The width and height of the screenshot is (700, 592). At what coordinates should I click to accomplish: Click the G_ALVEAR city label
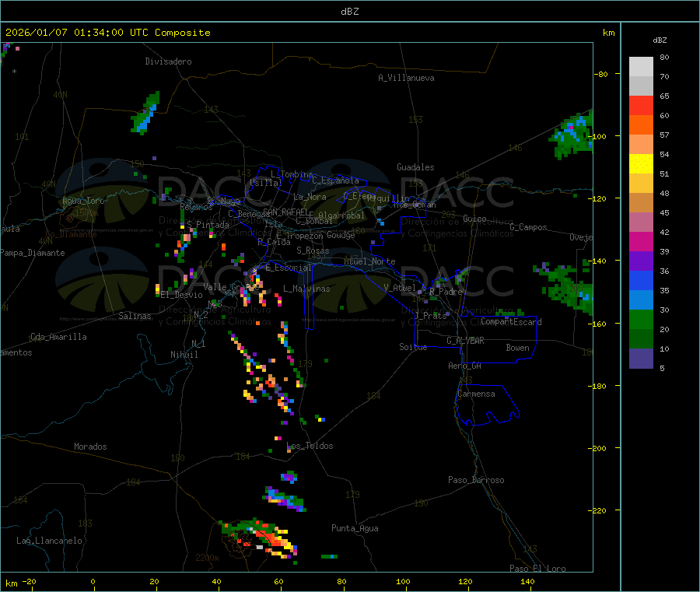465,341
